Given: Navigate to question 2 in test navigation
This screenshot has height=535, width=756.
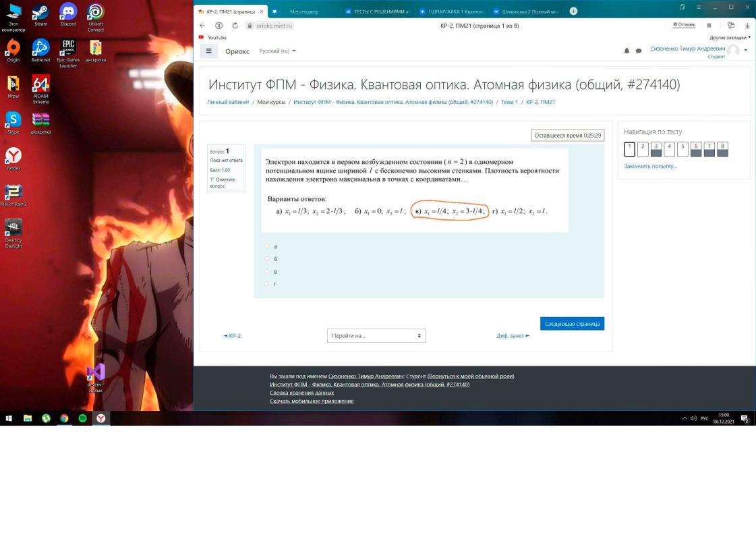Looking at the screenshot, I should click(x=643, y=149).
